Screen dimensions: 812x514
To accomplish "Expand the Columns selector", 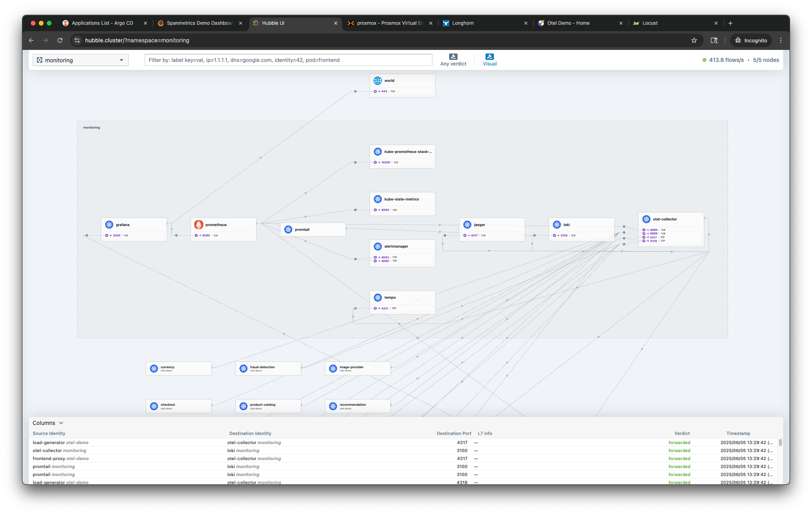I will click(48, 423).
